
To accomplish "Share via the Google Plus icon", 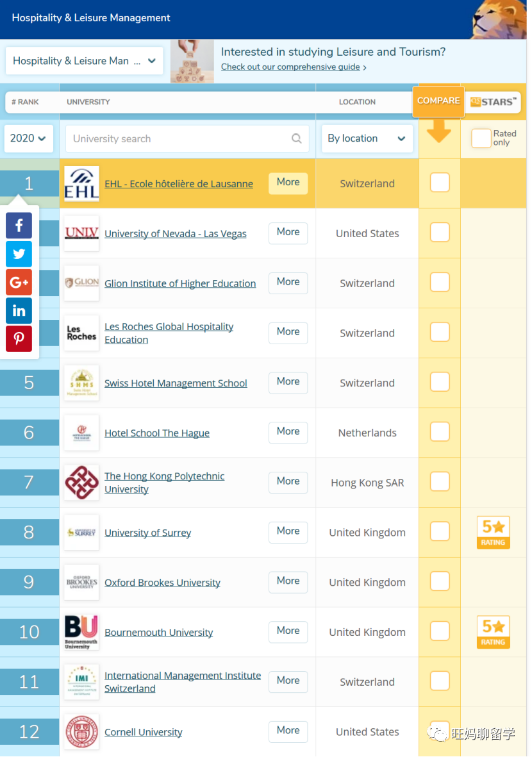I will click(x=19, y=282).
